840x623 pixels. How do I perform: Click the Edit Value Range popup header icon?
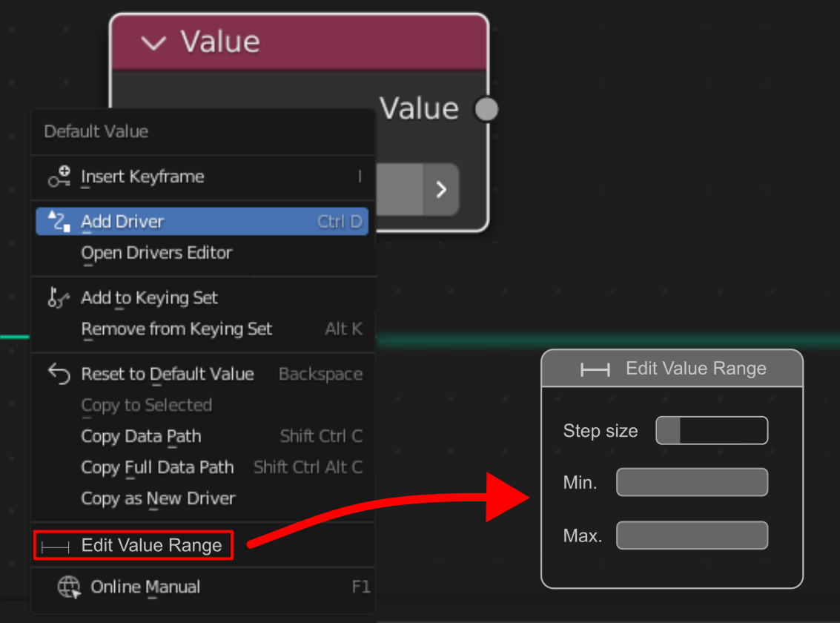(x=595, y=369)
